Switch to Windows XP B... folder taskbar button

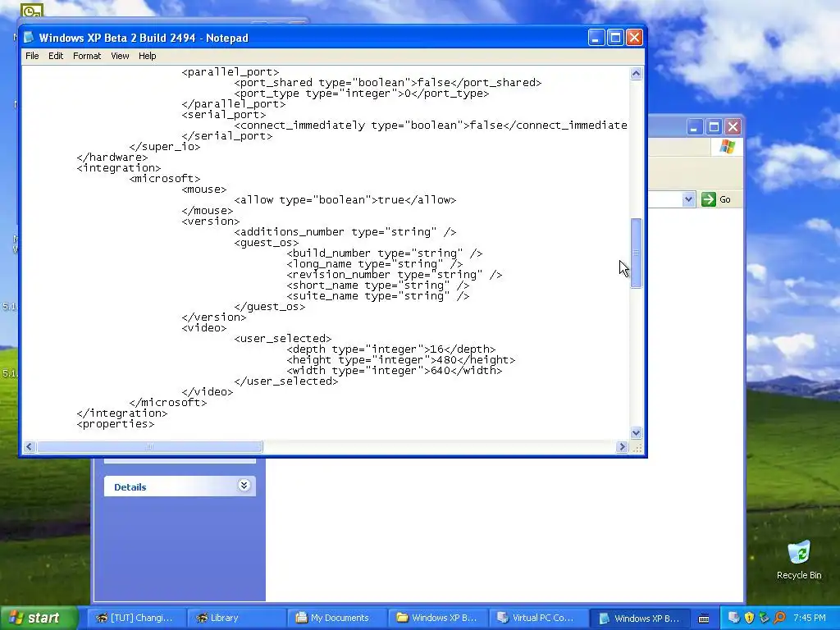coord(437,618)
